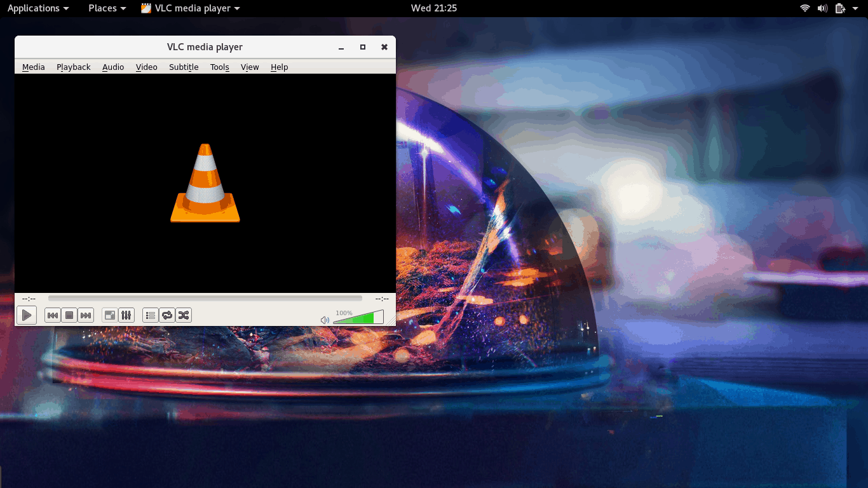Open the Video menu
This screenshot has height=488, width=868.
click(x=147, y=67)
